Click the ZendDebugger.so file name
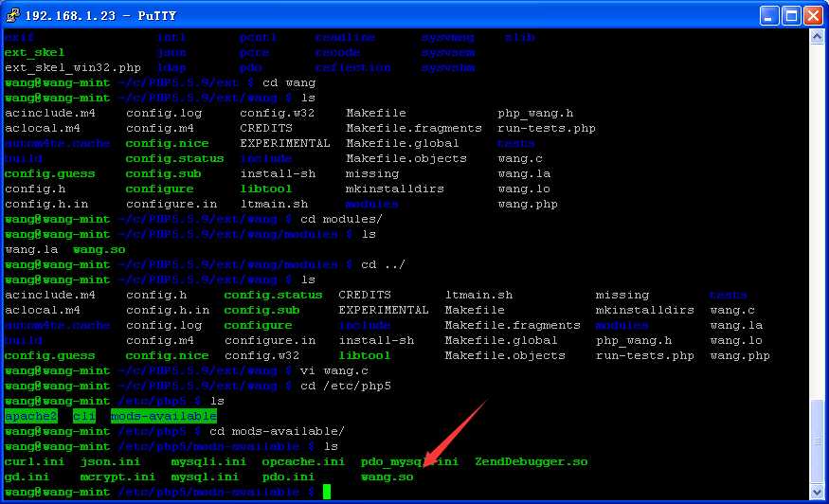Image resolution: width=829 pixels, height=504 pixels. 532,461
